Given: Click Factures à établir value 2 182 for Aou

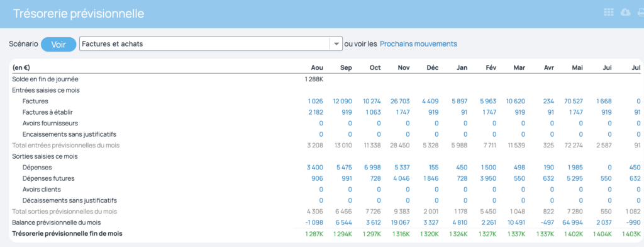Looking at the screenshot, I should (x=315, y=112).
